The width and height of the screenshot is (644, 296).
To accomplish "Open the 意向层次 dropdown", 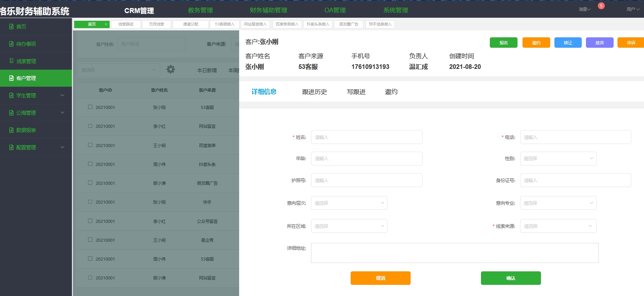I will coord(349,203).
